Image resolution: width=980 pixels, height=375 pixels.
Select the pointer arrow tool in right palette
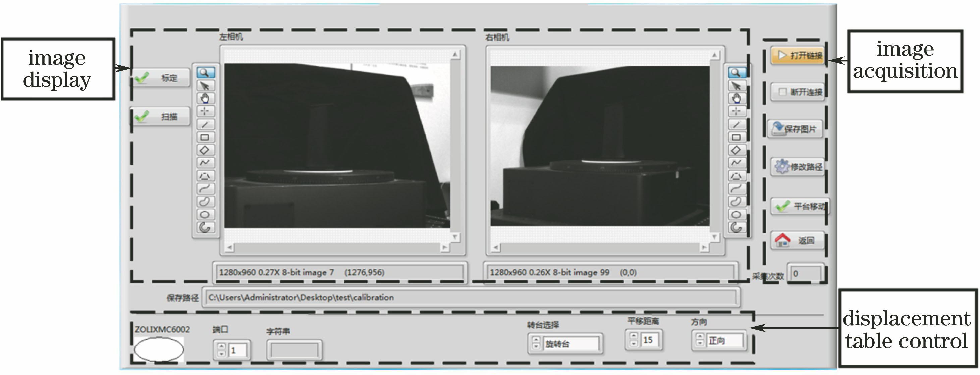pyautogui.click(x=737, y=85)
